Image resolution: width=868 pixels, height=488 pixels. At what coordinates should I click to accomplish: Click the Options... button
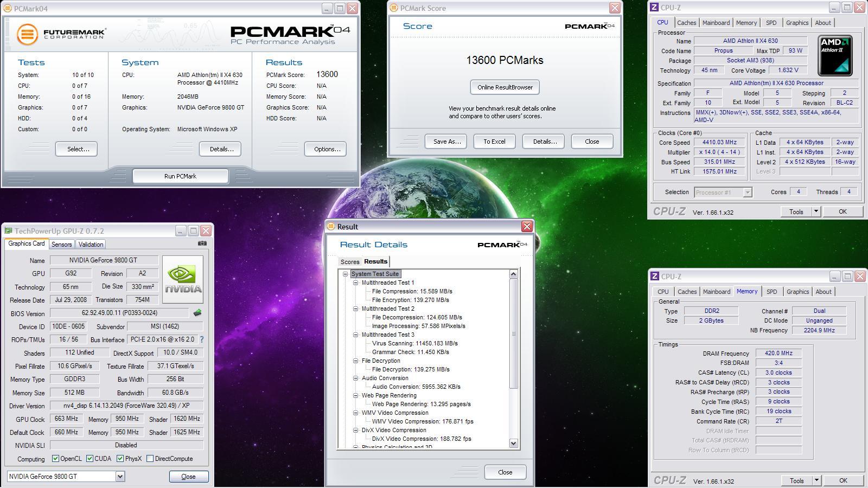tap(325, 149)
